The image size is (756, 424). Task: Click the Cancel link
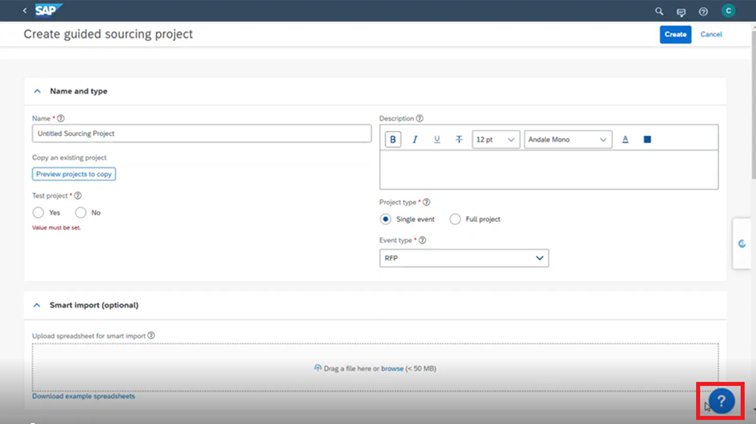coord(711,34)
